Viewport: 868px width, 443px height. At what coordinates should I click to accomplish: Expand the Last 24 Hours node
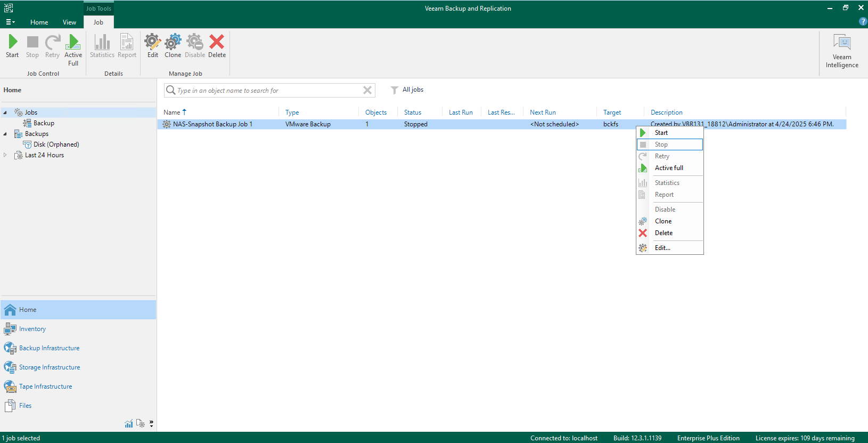tap(5, 155)
